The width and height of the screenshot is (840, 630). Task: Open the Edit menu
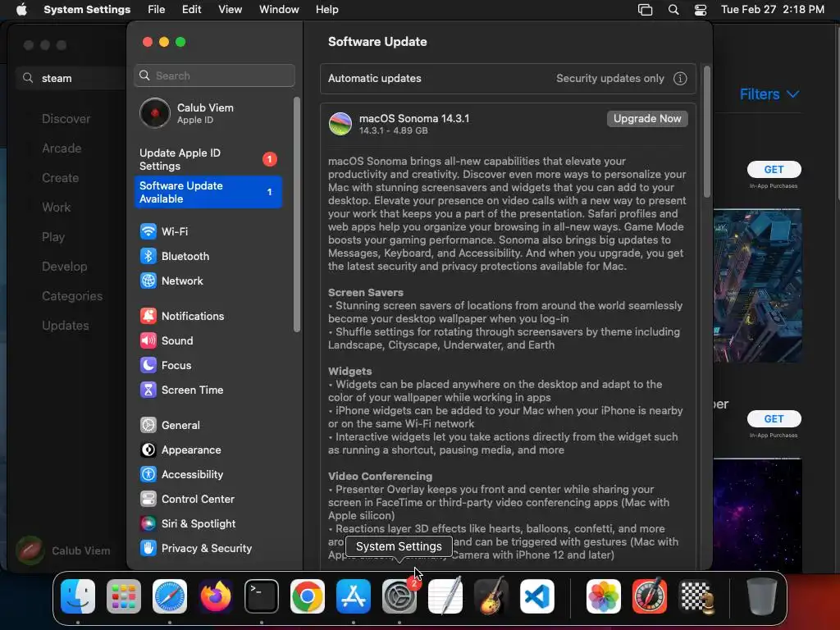[x=191, y=10]
